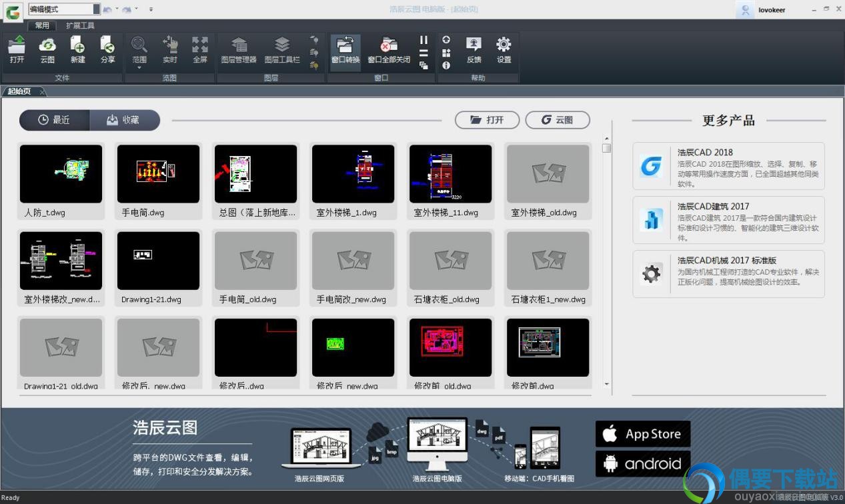Open 设置 settings gear
Image resolution: width=845 pixels, height=504 pixels.
[x=504, y=51]
